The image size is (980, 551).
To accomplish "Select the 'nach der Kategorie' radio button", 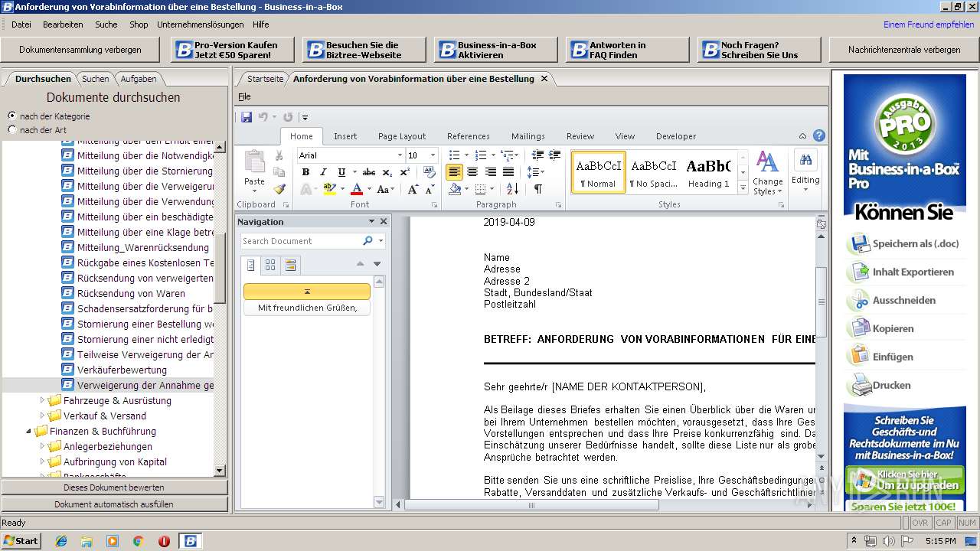I will [x=11, y=116].
